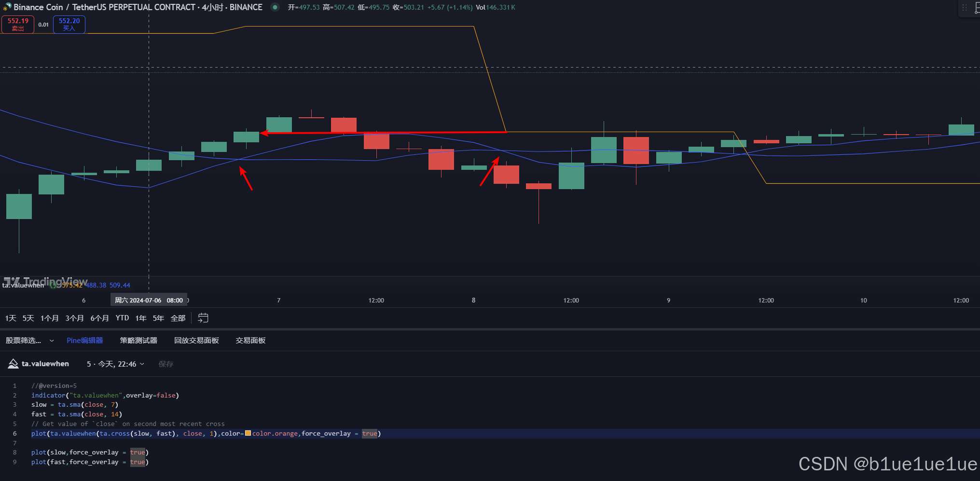
Task: Click the green market status dot
Action: (x=275, y=7)
